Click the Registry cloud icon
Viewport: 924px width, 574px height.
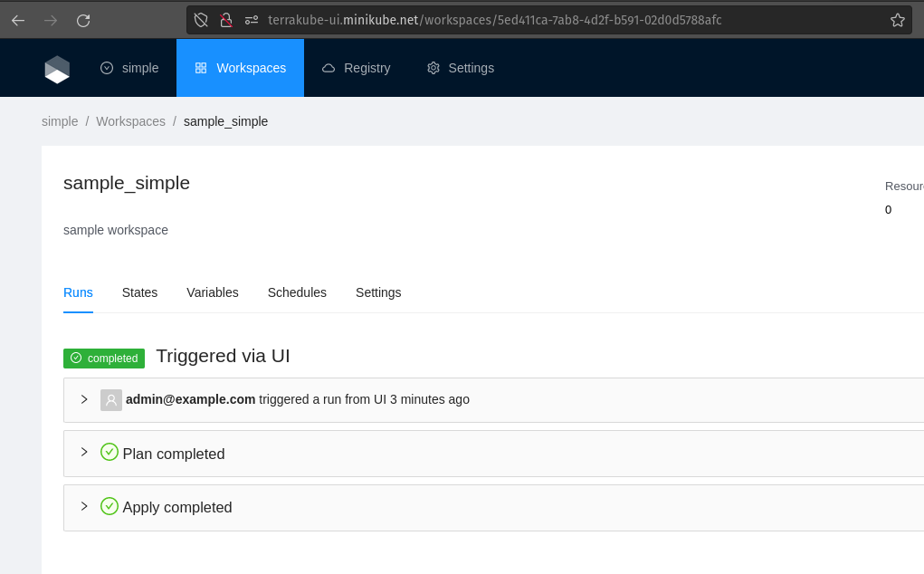tap(329, 68)
